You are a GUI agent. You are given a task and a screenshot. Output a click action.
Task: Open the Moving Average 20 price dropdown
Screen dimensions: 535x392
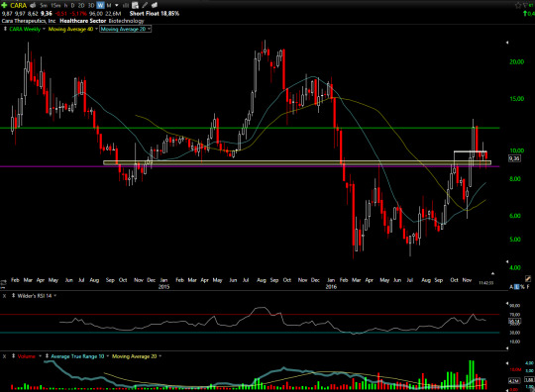point(149,30)
